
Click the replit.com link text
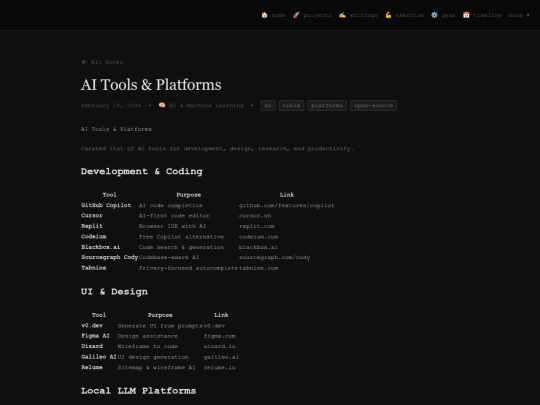257,226
